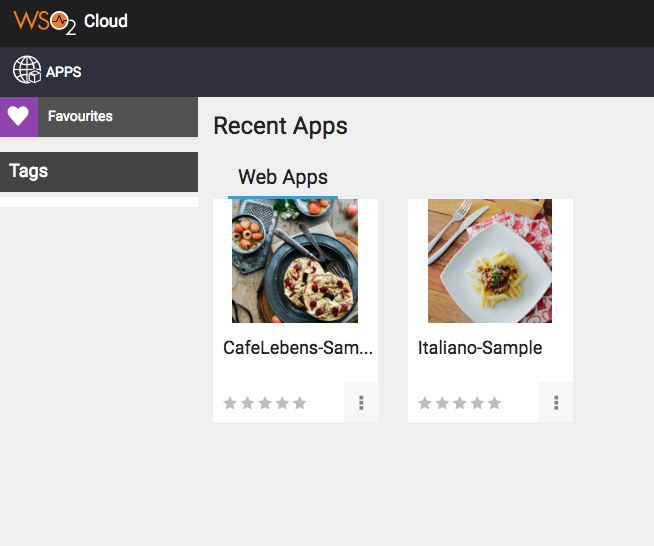Rate CafeLebens-Sample with the third star
The image size is (654, 546).
(265, 403)
